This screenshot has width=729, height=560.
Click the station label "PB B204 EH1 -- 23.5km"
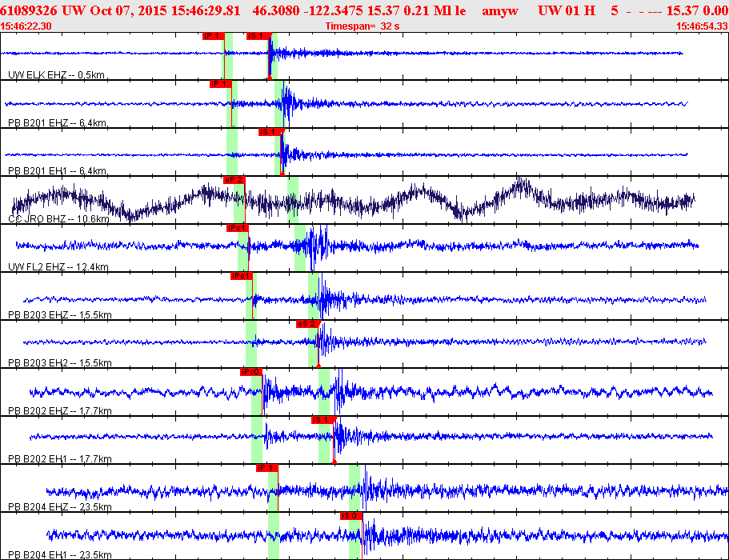(59, 555)
